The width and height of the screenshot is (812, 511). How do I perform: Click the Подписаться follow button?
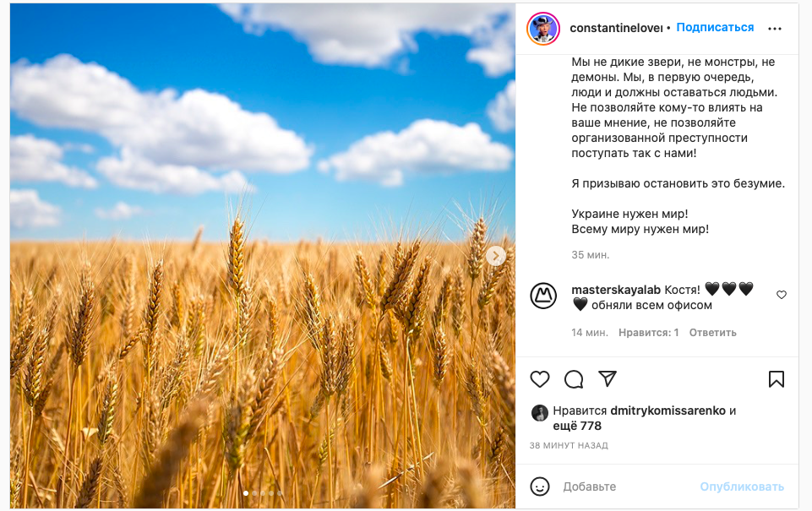715,27
